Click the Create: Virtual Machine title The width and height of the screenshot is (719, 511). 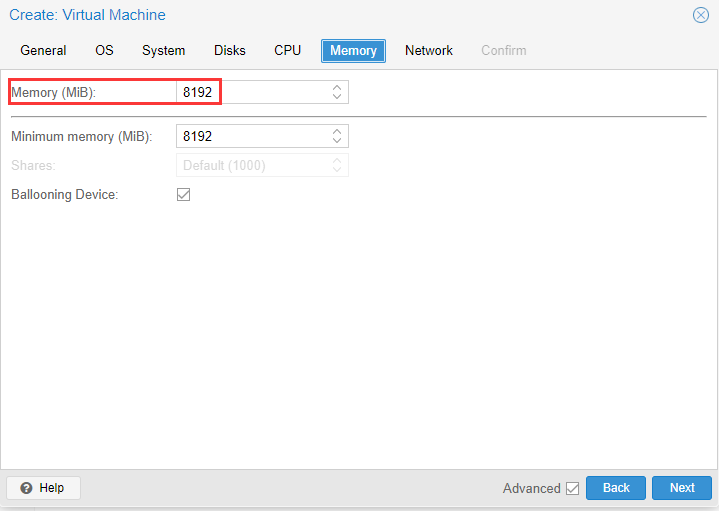point(88,15)
